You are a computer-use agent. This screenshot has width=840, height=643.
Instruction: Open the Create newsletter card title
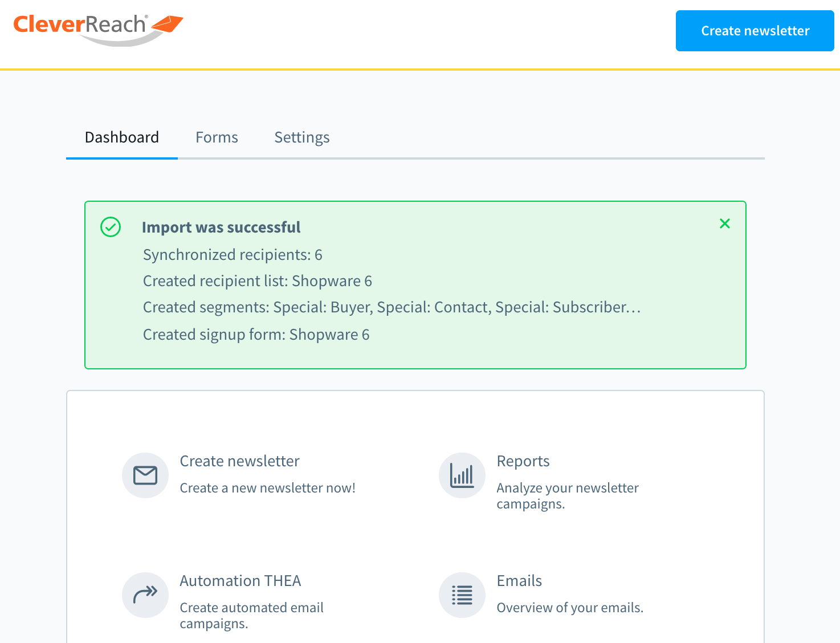pyautogui.click(x=239, y=461)
